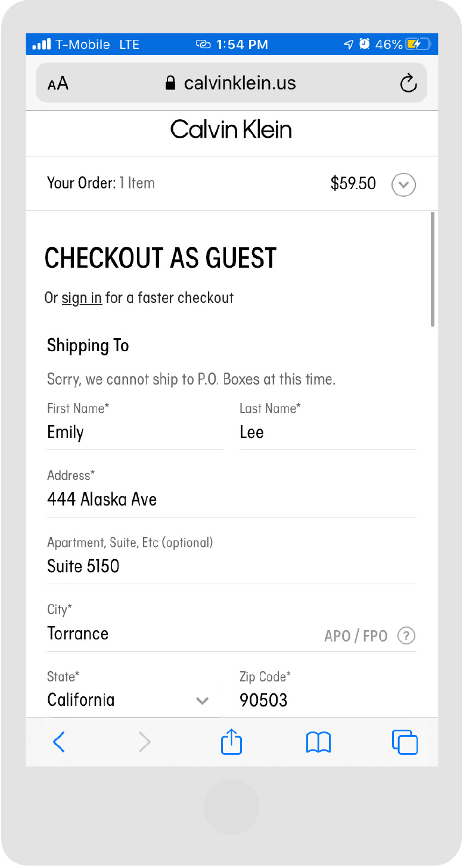Tap the Safari reload page icon

point(408,83)
